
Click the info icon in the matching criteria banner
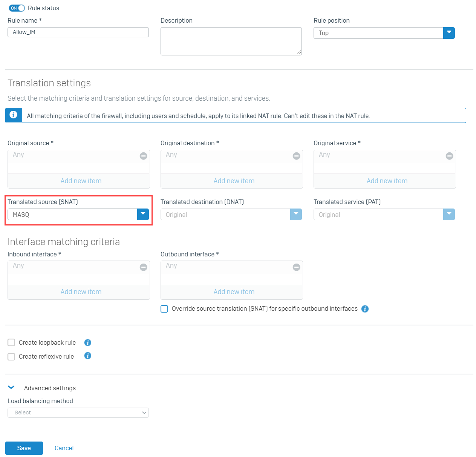pos(14,115)
